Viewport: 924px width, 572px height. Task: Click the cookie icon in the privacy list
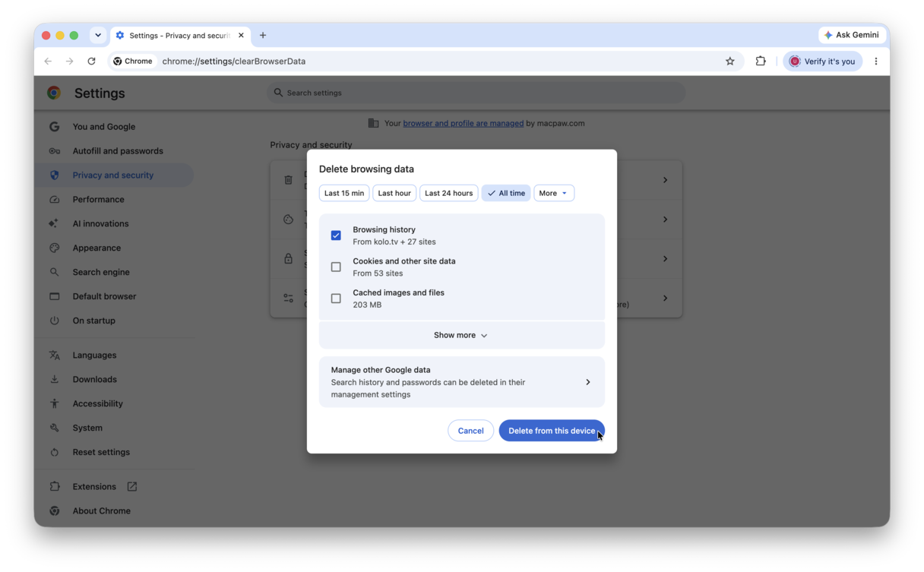pos(288,220)
